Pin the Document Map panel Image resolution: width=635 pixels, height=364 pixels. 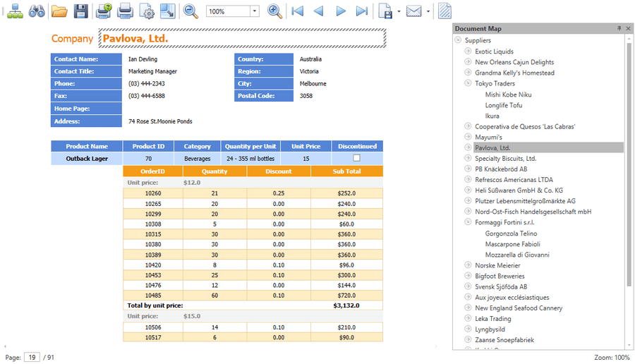click(x=619, y=28)
